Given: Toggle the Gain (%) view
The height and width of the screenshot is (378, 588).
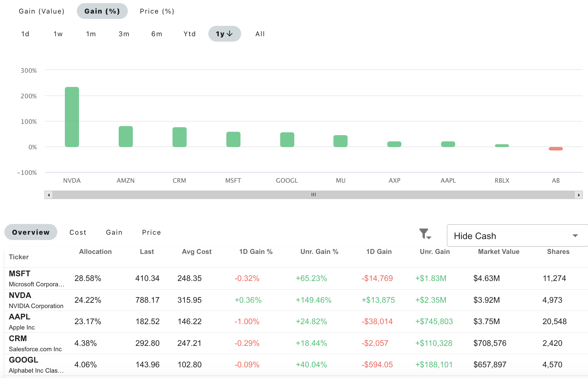Looking at the screenshot, I should [x=102, y=11].
